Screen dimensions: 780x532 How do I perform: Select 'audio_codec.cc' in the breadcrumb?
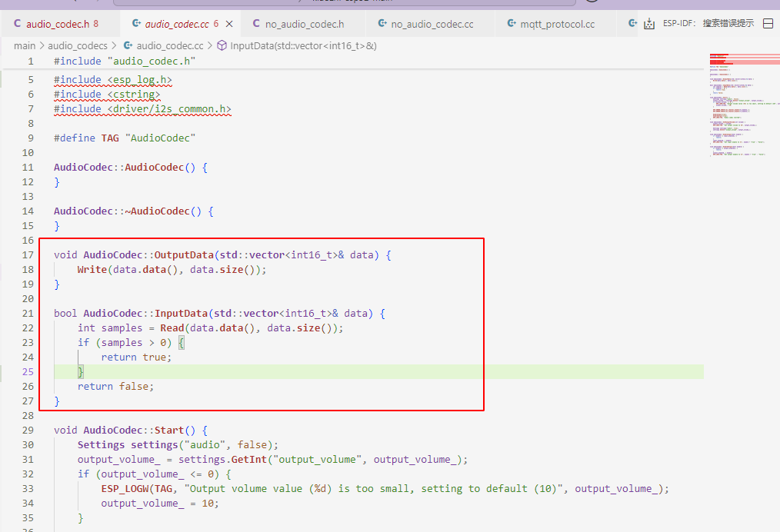click(170, 45)
